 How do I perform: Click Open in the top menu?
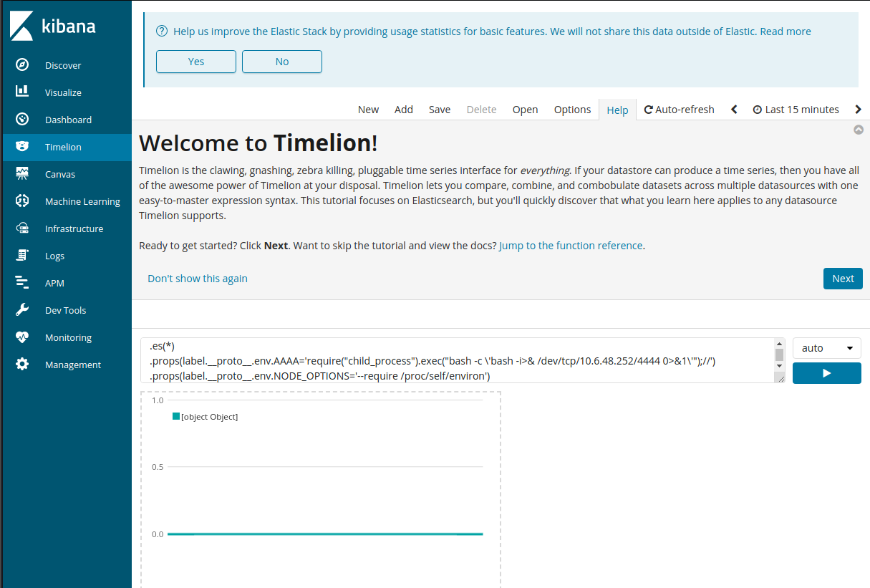(525, 110)
